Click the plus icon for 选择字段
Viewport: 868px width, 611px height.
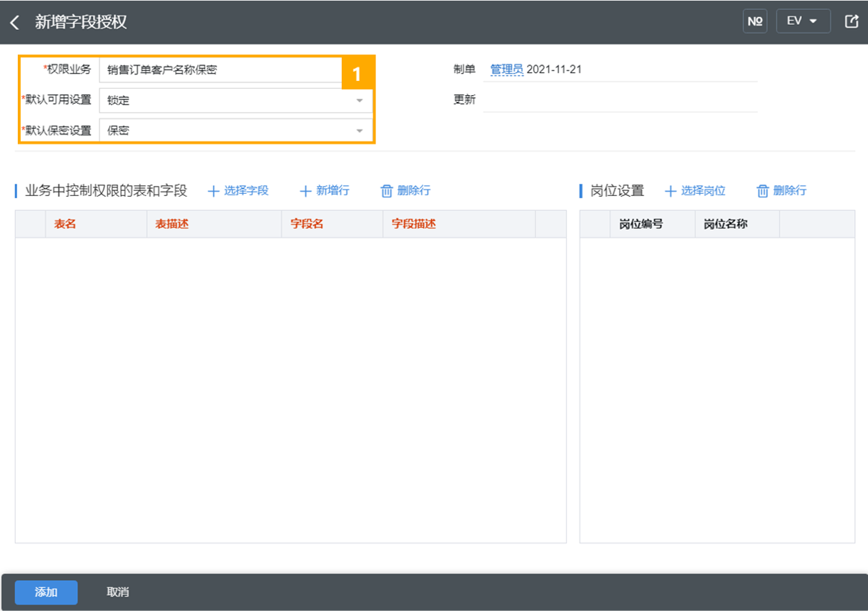click(213, 191)
